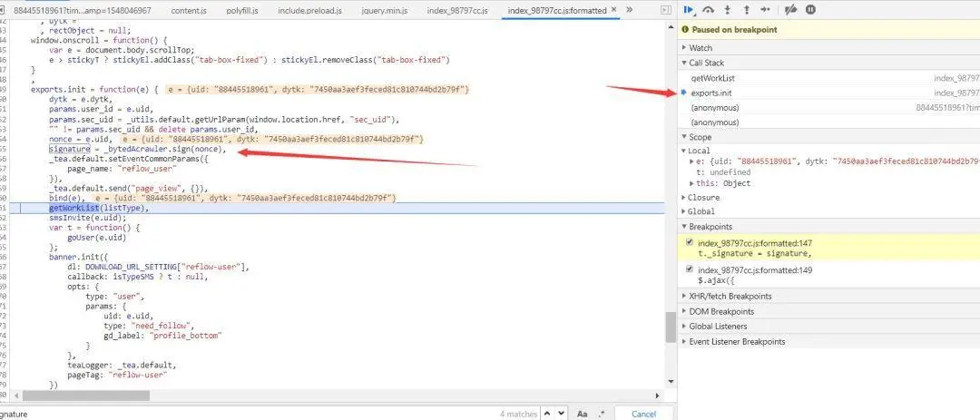Screen dimensions: 980x420
Task: Expand this: Object in scope
Action: [x=691, y=183]
